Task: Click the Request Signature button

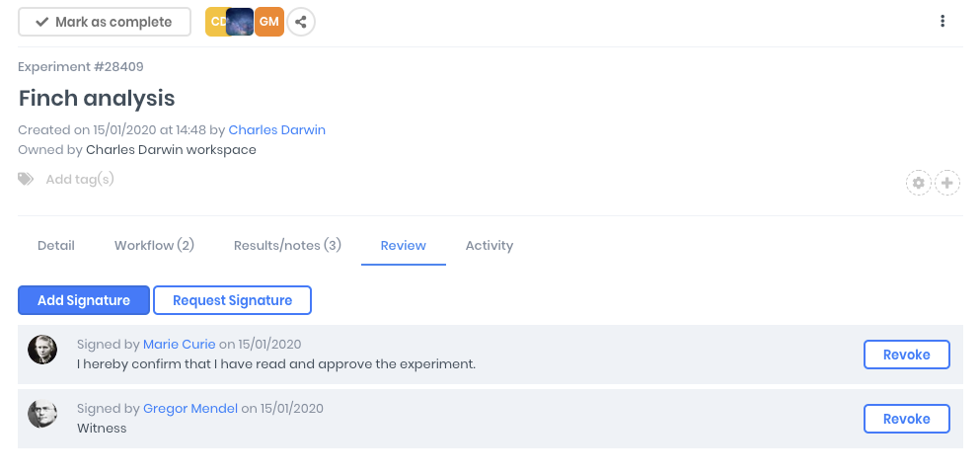Action: (232, 300)
